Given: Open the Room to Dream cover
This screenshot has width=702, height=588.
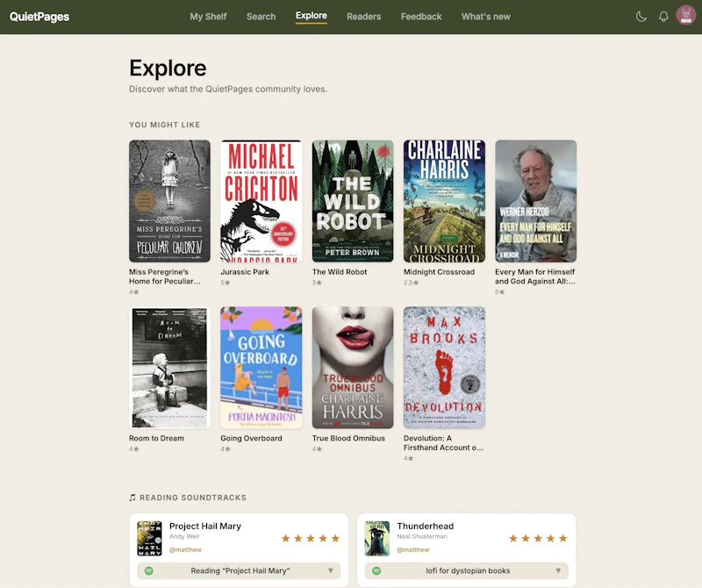Looking at the screenshot, I should click(x=169, y=368).
